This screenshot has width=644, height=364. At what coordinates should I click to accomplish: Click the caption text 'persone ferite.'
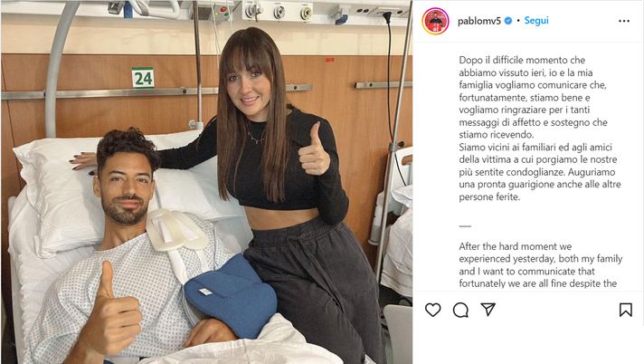pos(489,196)
